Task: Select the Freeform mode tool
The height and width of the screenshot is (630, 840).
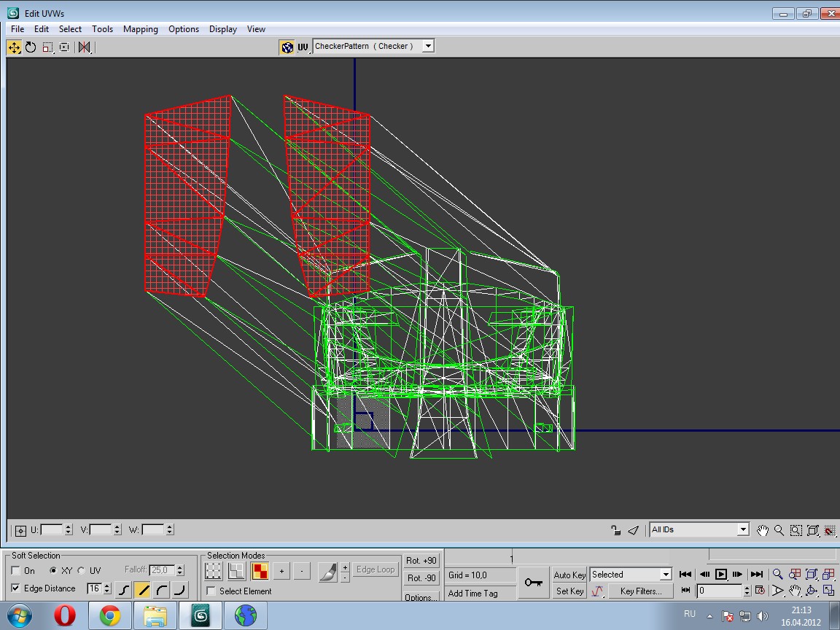Action: 64,47
